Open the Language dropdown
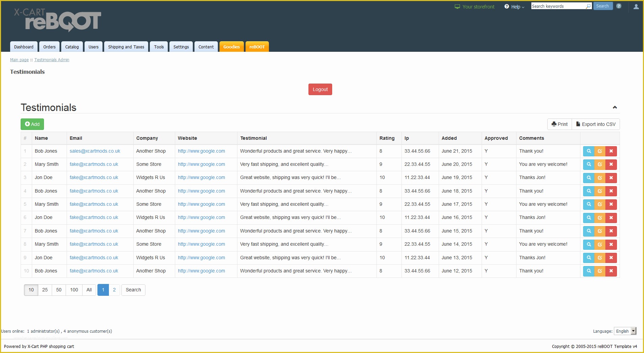Image resolution: width=644 pixels, height=353 pixels. pos(625,331)
